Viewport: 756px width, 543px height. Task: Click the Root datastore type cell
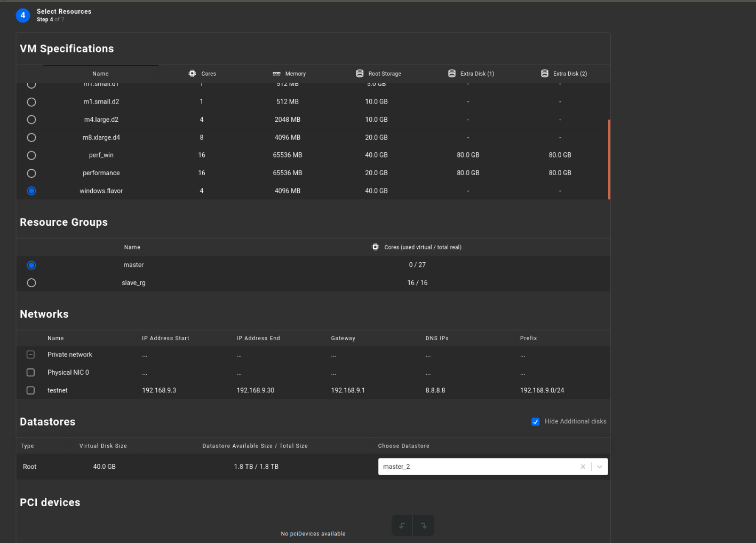(x=29, y=467)
